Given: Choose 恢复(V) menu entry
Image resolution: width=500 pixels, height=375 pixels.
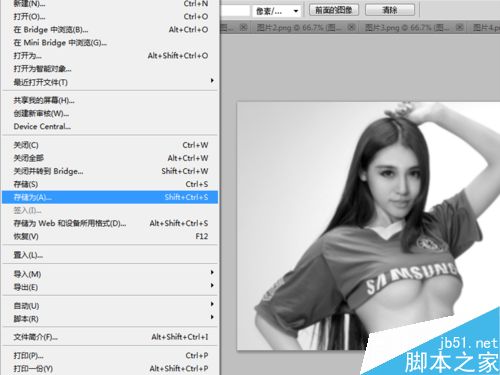Looking at the screenshot, I should coord(110,236).
